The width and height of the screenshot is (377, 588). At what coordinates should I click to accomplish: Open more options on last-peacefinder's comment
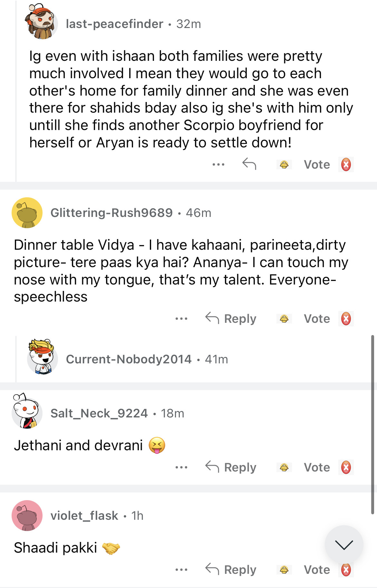[218, 165]
